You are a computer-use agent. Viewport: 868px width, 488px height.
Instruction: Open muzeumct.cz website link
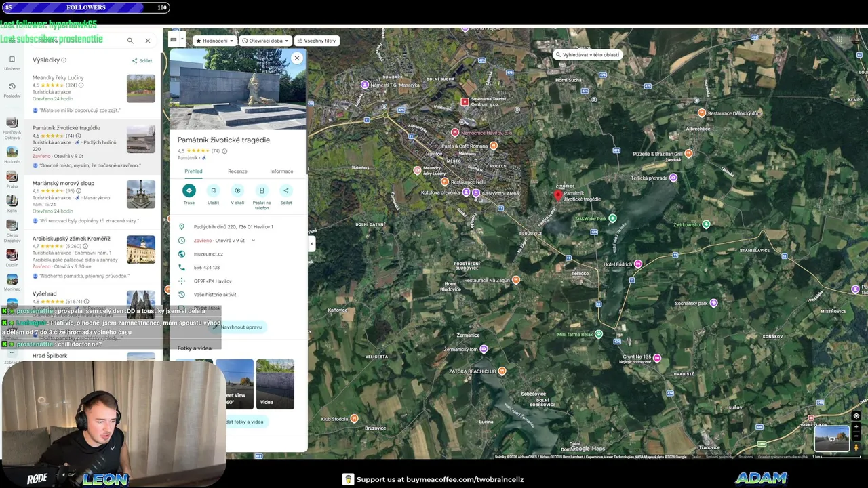pyautogui.click(x=208, y=254)
